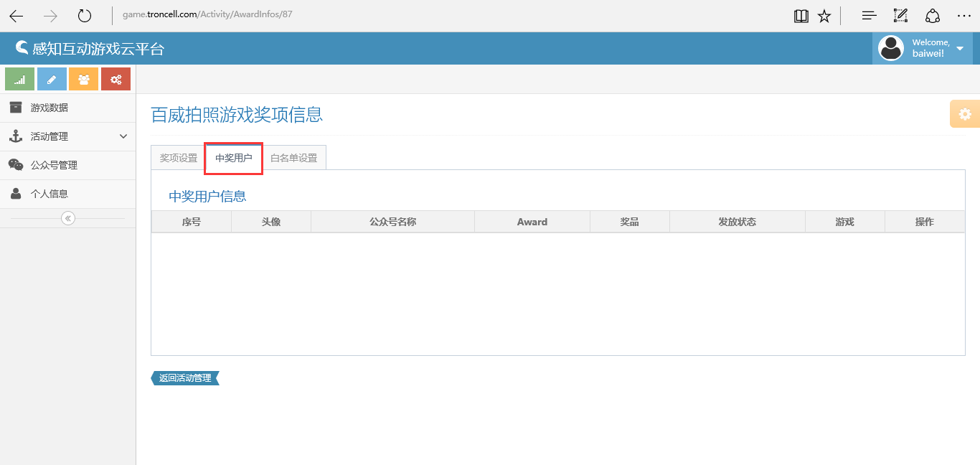Screen dimensions: 980x465
Task: Open 公众号管理 in sidebar
Action: pos(68,165)
